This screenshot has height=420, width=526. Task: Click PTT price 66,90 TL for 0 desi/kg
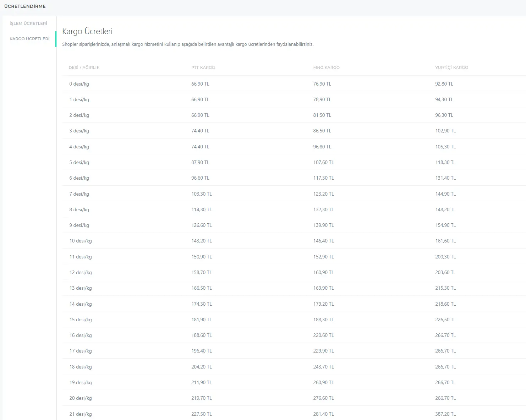(200, 84)
